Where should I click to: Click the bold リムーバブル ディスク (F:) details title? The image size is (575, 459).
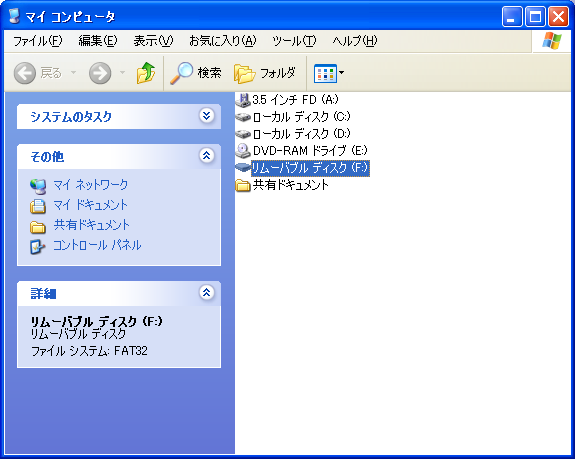[x=96, y=321]
